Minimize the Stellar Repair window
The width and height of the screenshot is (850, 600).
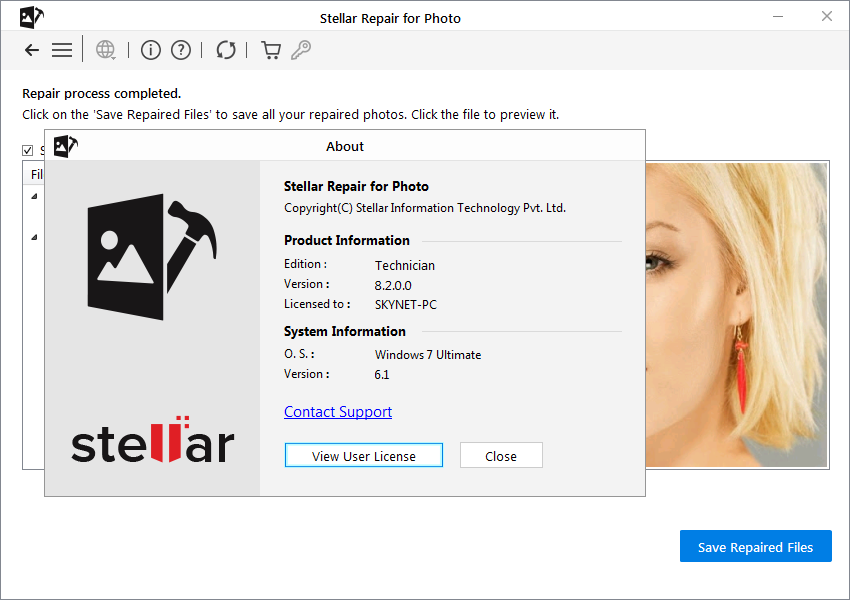tap(778, 17)
